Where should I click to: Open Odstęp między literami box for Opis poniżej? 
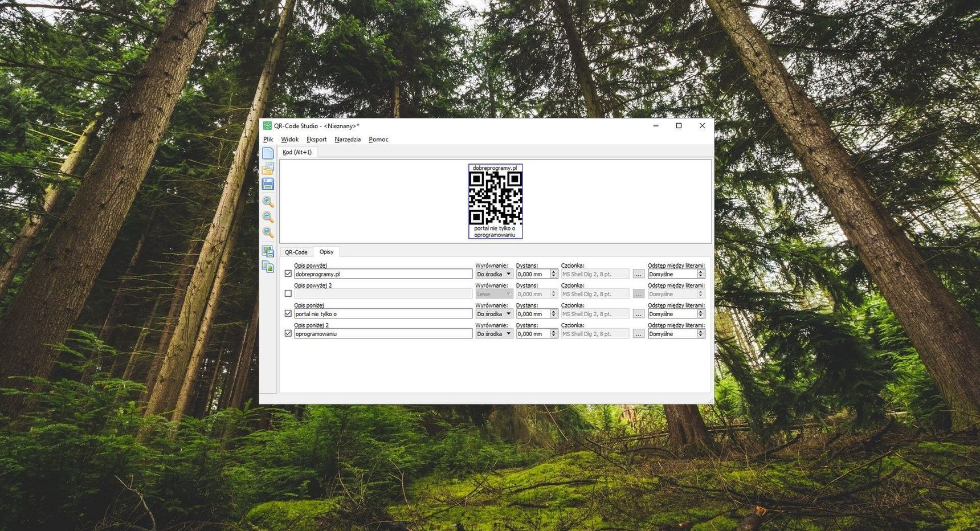pyautogui.click(x=676, y=314)
